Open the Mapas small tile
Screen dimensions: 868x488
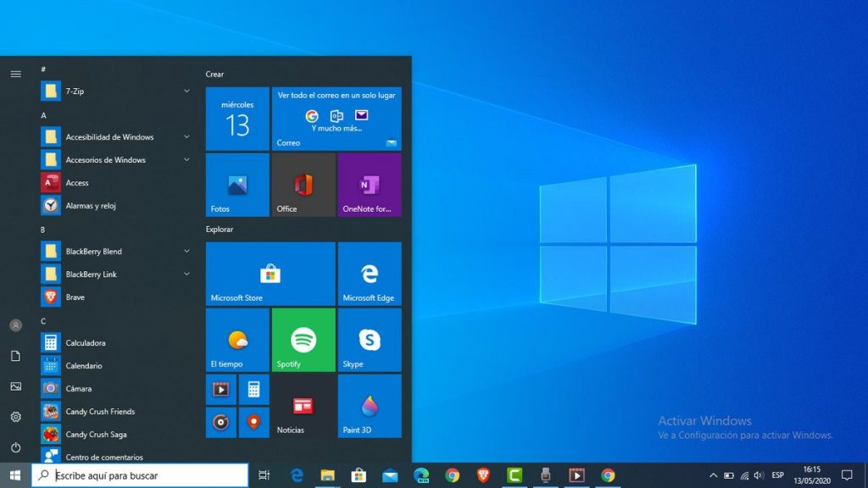pyautogui.click(x=253, y=422)
